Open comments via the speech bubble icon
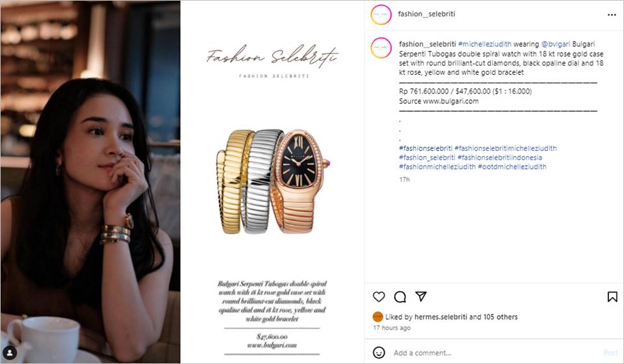624x364 pixels. click(400, 297)
